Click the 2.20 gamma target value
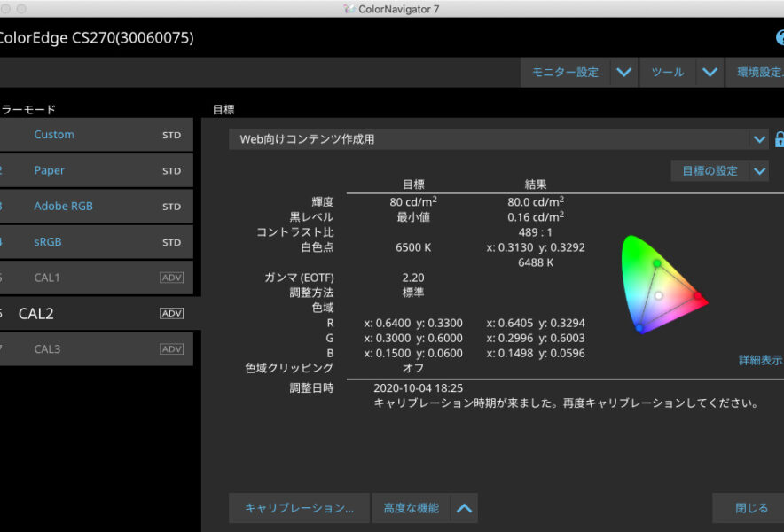This screenshot has width=784, height=532. [x=413, y=278]
